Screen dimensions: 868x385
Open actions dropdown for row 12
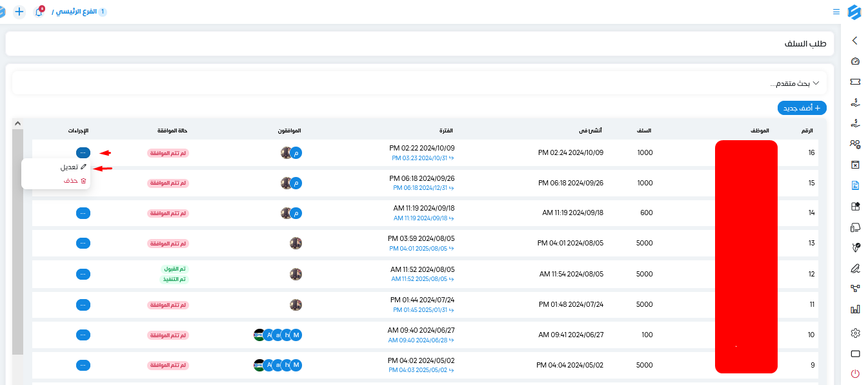point(83,274)
